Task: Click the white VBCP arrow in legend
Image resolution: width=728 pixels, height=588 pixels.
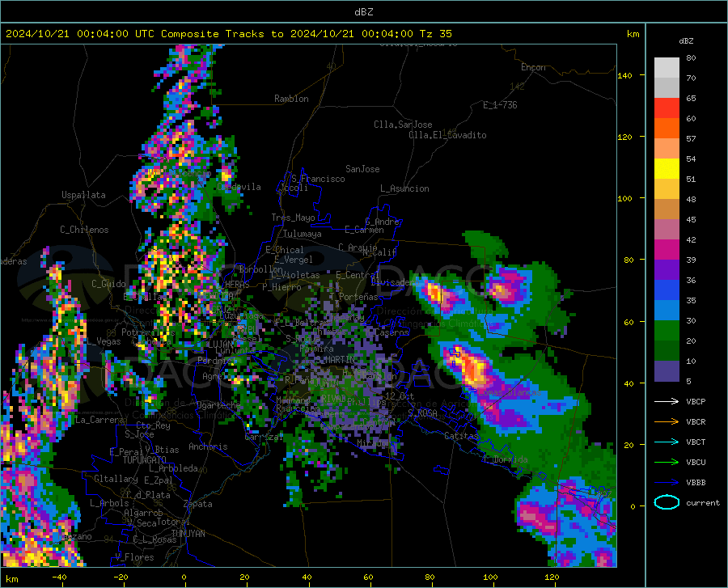Action: click(667, 401)
